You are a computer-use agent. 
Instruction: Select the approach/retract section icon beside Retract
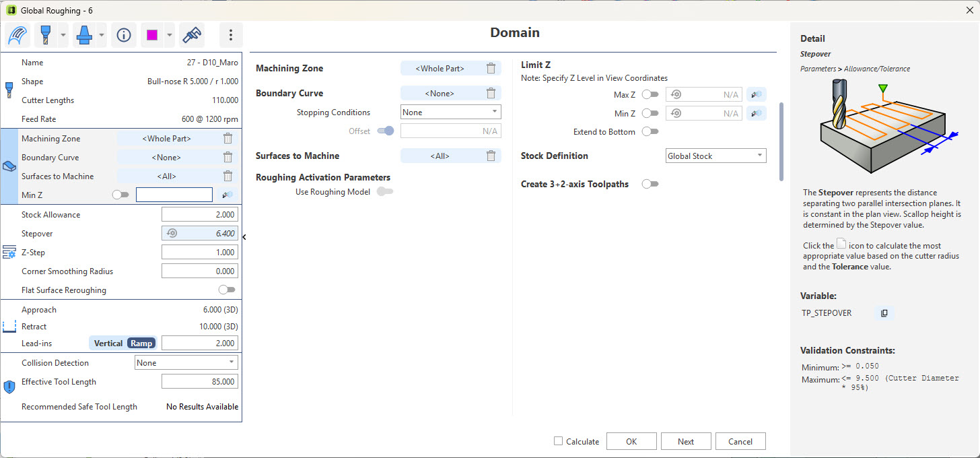9,327
